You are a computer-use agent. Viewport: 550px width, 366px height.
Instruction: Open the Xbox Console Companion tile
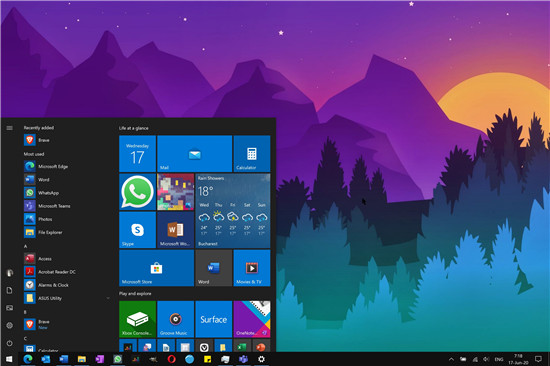click(x=137, y=319)
